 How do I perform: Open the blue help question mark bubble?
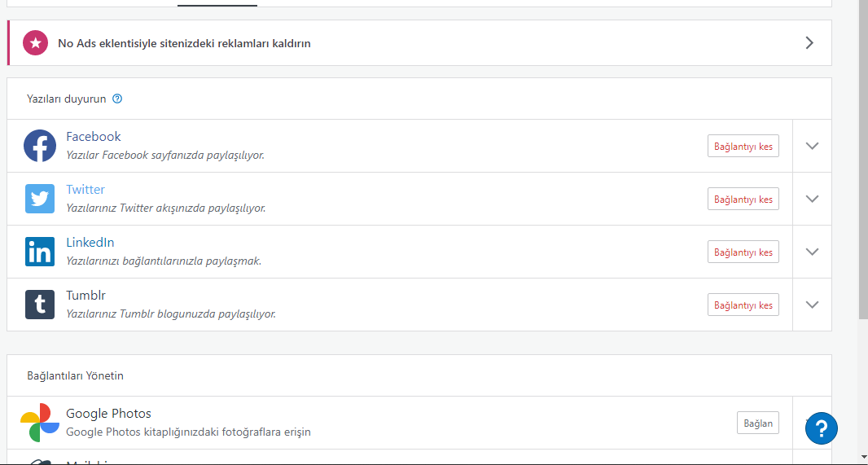tap(822, 428)
